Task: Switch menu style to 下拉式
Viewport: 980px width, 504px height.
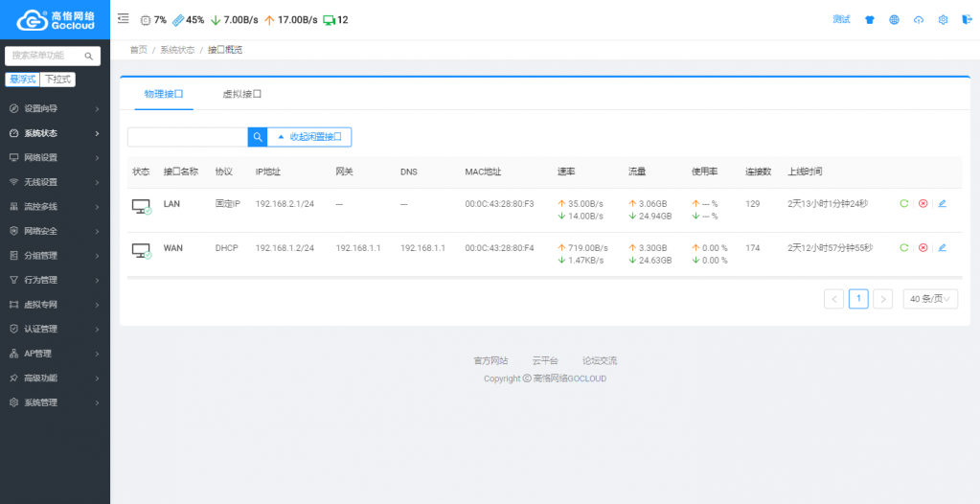Action: [57, 80]
